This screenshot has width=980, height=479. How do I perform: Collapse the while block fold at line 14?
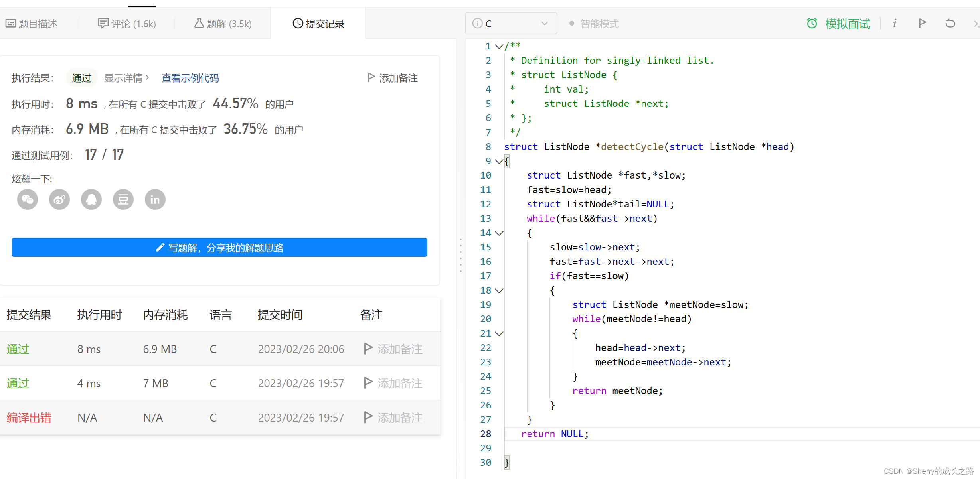click(499, 233)
